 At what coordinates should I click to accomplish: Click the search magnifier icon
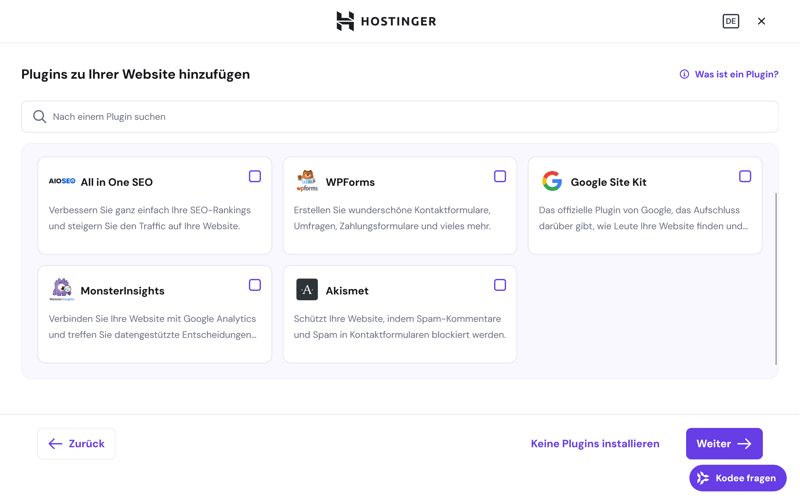pos(40,117)
